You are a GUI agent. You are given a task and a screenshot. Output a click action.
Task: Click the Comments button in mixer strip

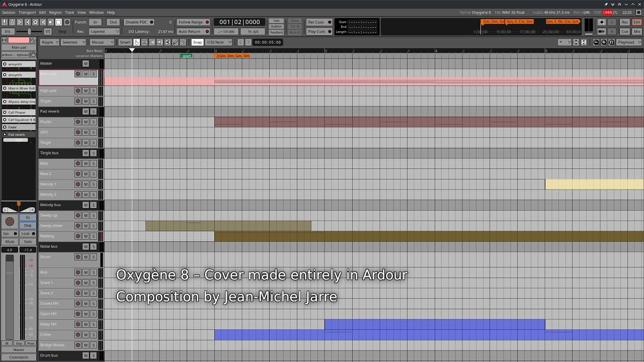pyautogui.click(x=19, y=357)
